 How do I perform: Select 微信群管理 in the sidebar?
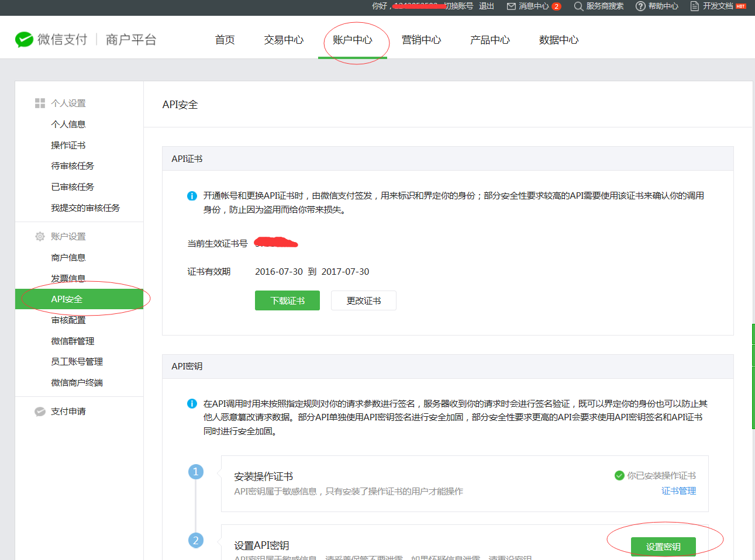point(73,341)
